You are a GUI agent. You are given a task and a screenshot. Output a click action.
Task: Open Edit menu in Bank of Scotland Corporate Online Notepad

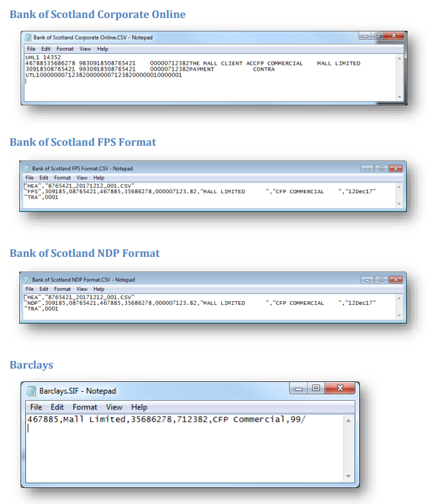[x=46, y=49]
